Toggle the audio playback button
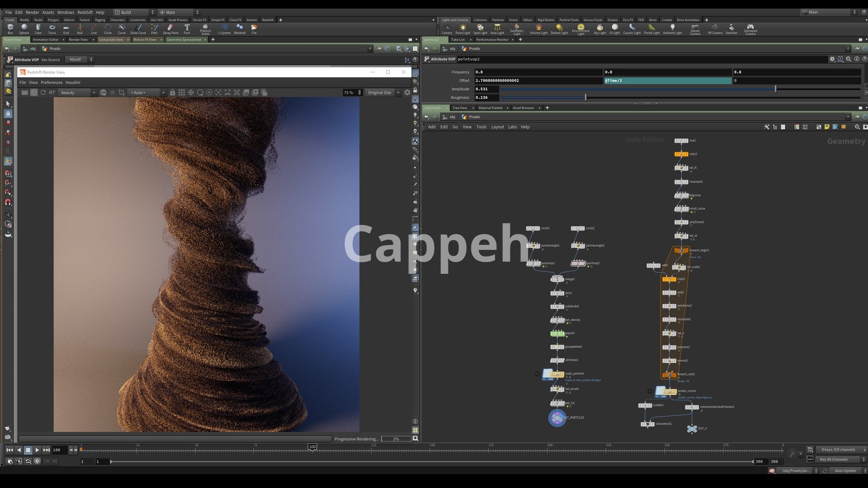868x488 pixels. tap(19, 461)
